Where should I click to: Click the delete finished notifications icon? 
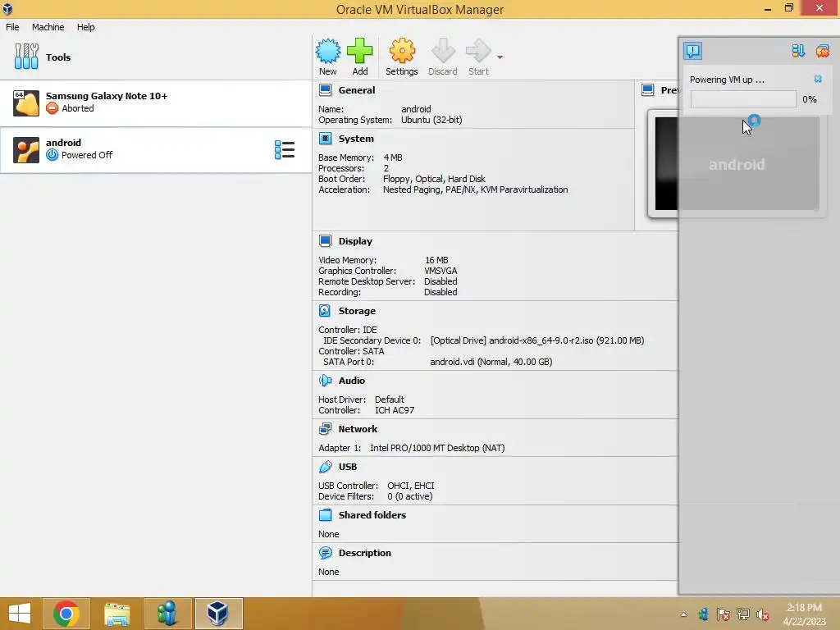tap(822, 51)
